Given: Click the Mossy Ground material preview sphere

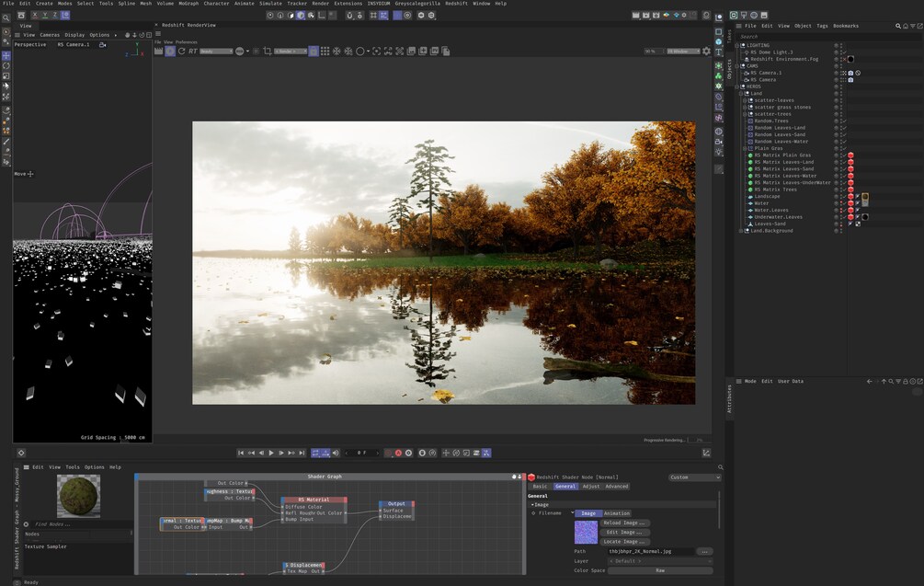Looking at the screenshot, I should point(78,496).
